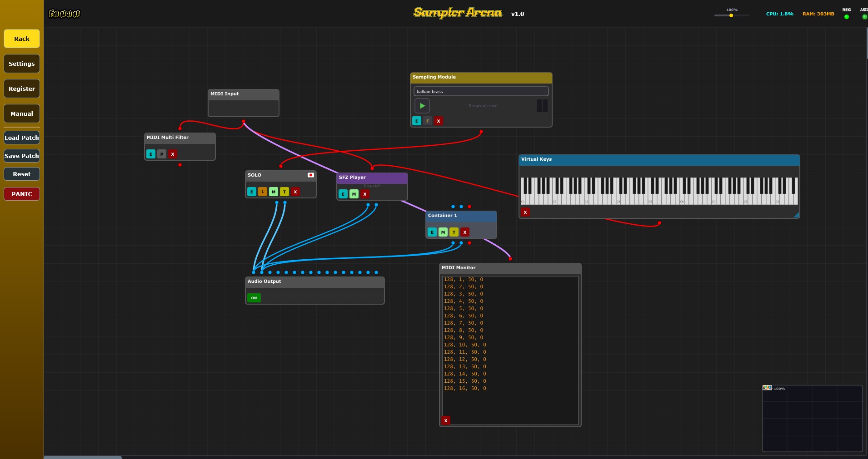
Task: Remove SFZ Player with its X icon
Action: click(365, 194)
